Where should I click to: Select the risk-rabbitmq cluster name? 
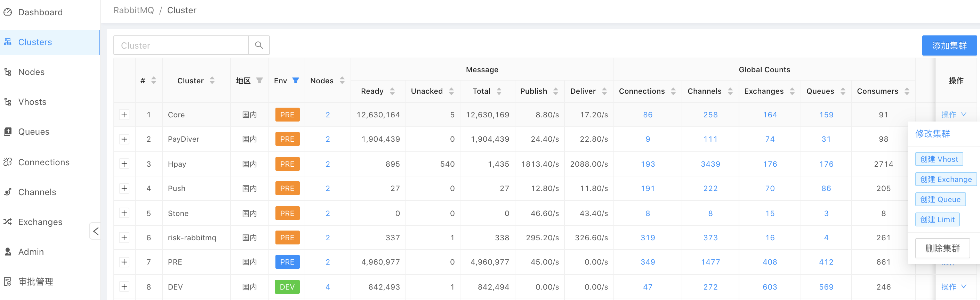(192, 238)
